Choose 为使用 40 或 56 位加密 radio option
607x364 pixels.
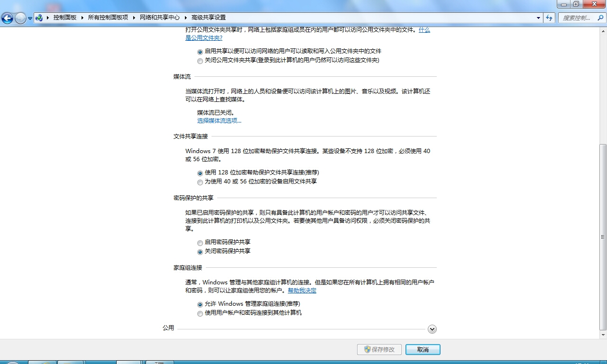(x=200, y=182)
